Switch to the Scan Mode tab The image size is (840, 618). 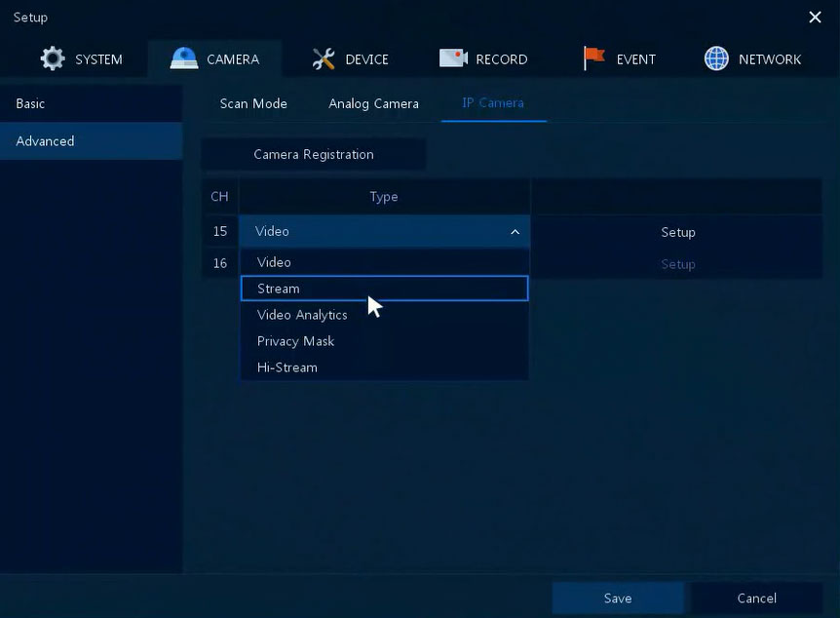253,103
